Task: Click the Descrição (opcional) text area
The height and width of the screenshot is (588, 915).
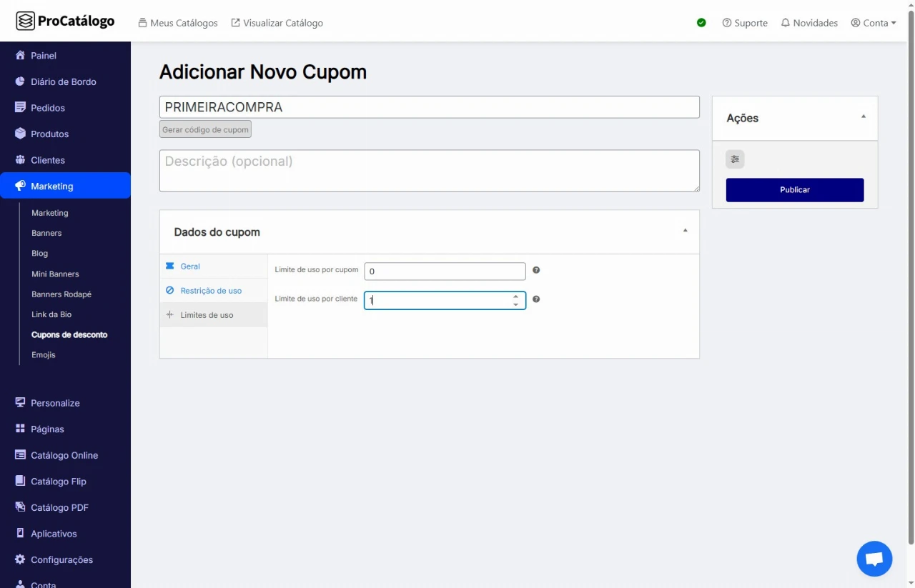Action: (429, 171)
